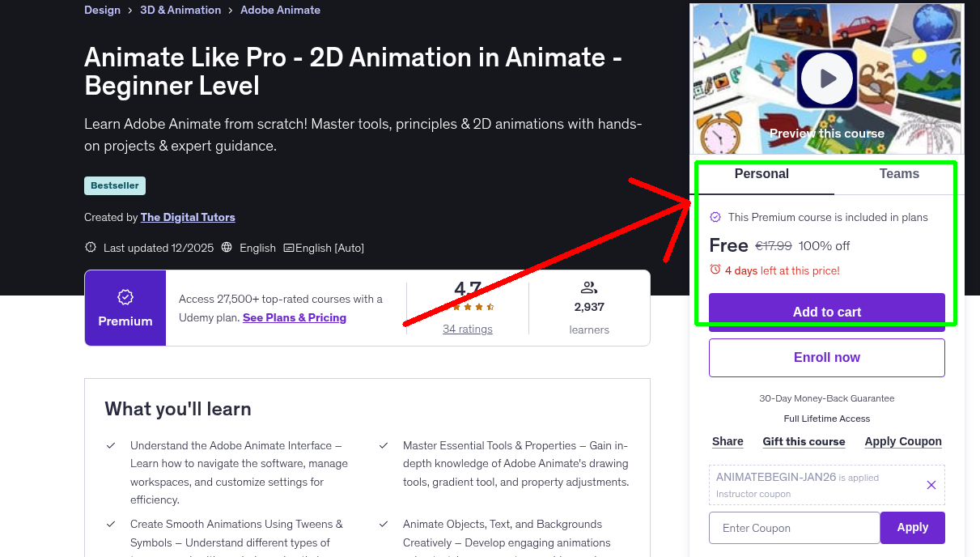Remove the ANIMATEBEGIN-JAN26 coupon with the X
Viewport: 980px width, 557px height.
tap(931, 484)
